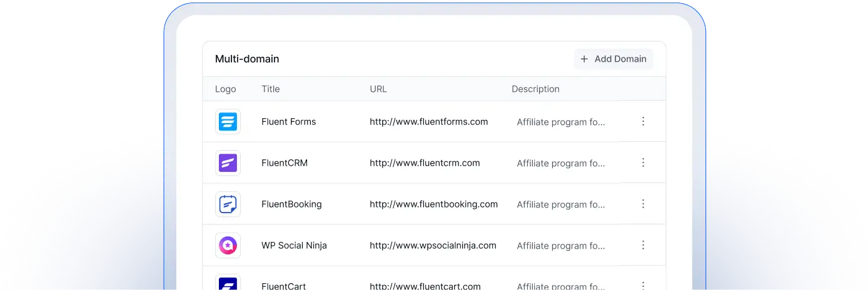Image resolution: width=868 pixels, height=290 pixels.
Task: Click the Multi-domain heading
Action: tap(247, 59)
